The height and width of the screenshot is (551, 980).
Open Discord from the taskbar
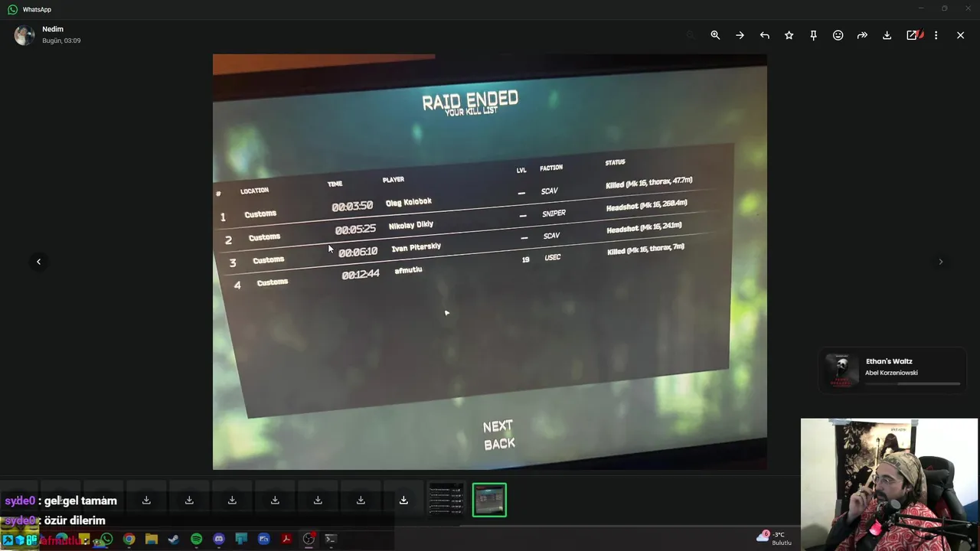point(219,540)
